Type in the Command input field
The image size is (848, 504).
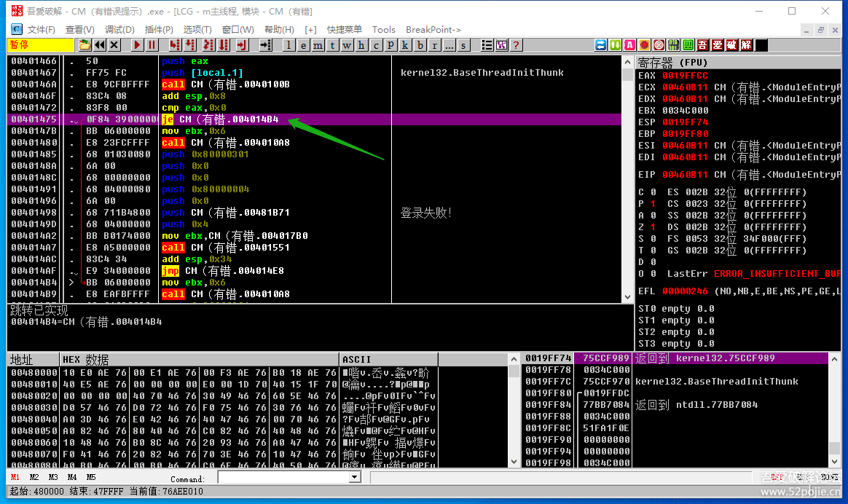pos(283,478)
